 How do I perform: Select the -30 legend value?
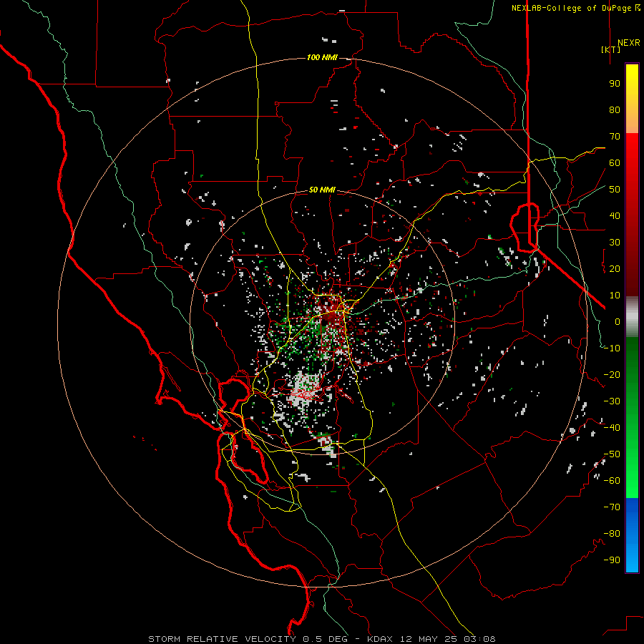612,401
